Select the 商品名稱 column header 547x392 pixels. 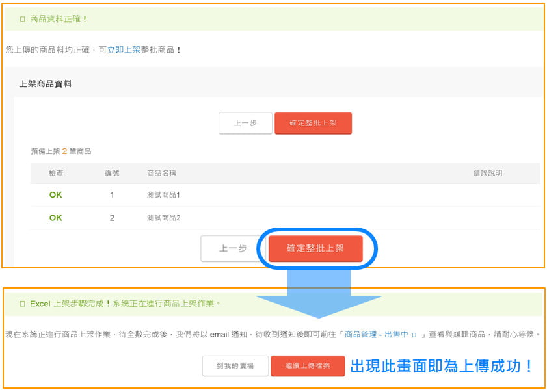pos(161,174)
